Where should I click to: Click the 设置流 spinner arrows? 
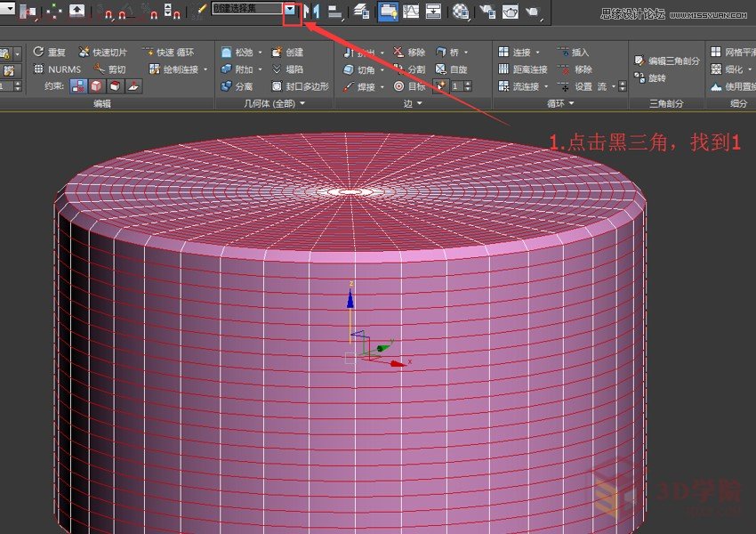point(623,86)
